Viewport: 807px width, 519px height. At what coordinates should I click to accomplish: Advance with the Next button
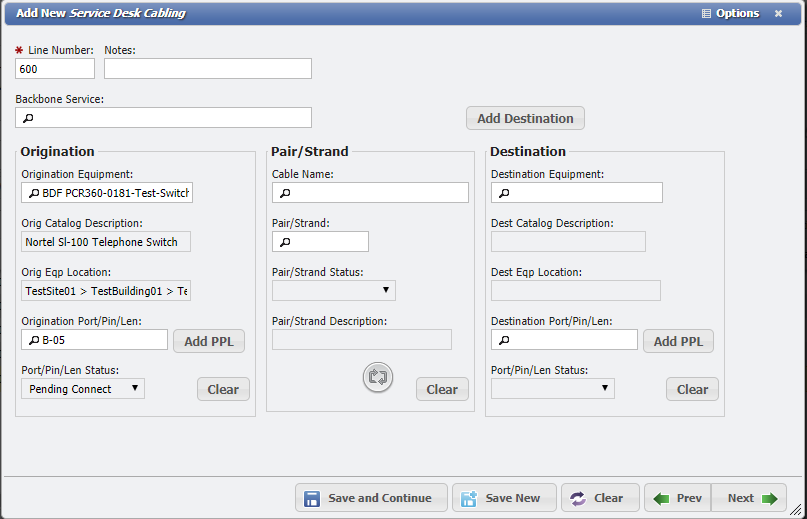(x=750, y=498)
